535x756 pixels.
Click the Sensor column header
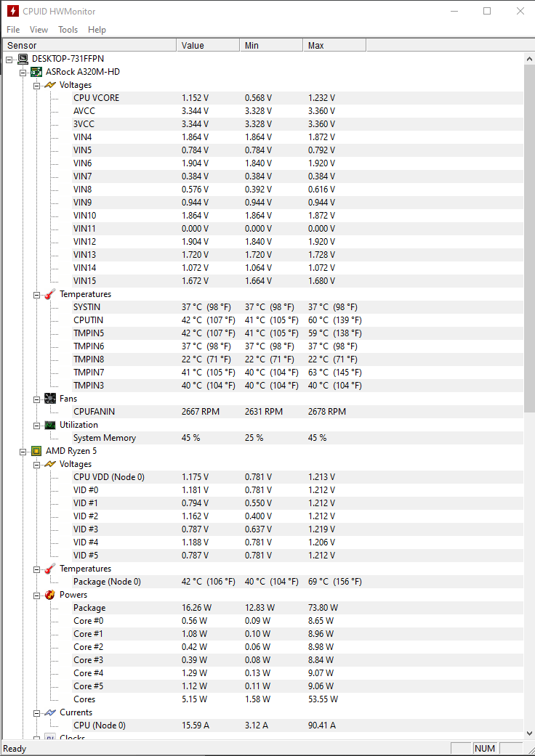89,45
